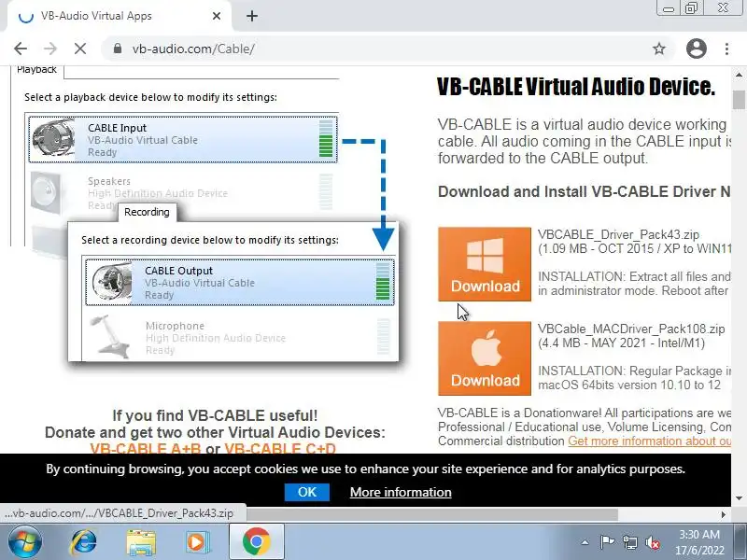
Task: Open Windows Explorer from the taskbar
Action: pos(141,542)
